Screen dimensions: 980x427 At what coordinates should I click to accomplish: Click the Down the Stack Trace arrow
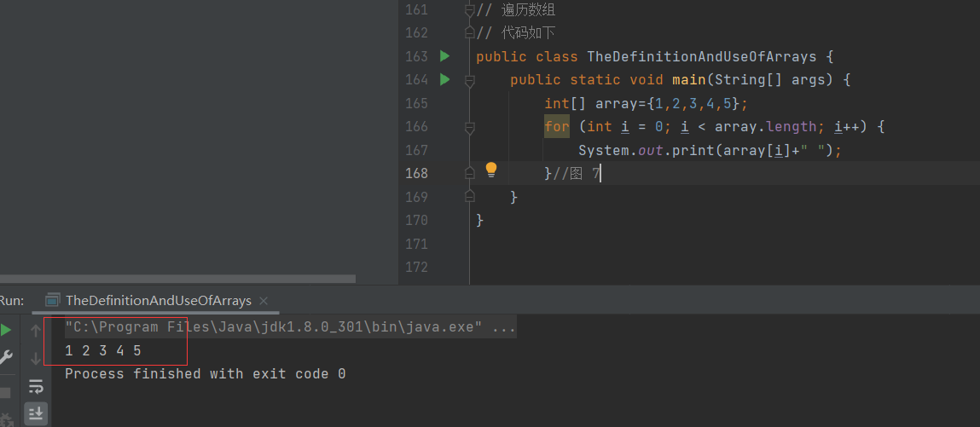36,358
